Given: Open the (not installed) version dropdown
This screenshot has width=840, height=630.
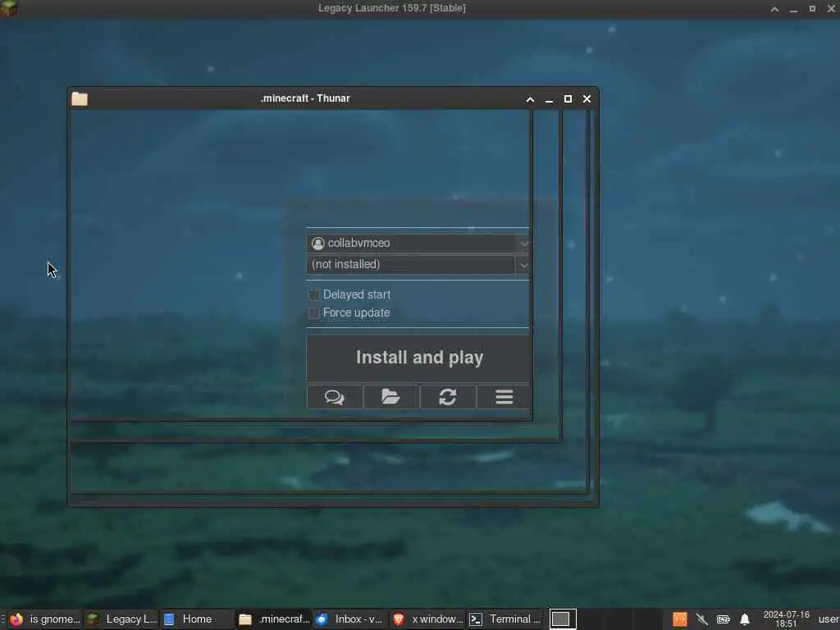Looking at the screenshot, I should click(418, 265).
